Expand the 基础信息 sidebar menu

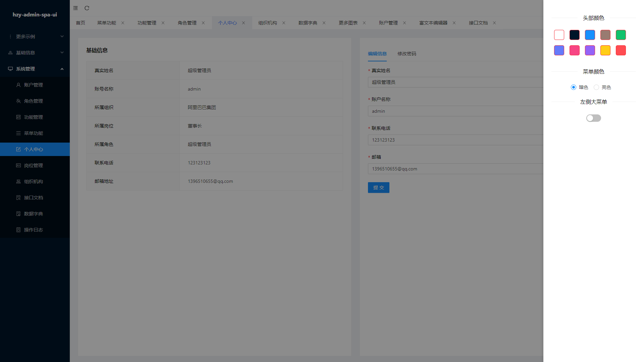pyautogui.click(x=35, y=53)
